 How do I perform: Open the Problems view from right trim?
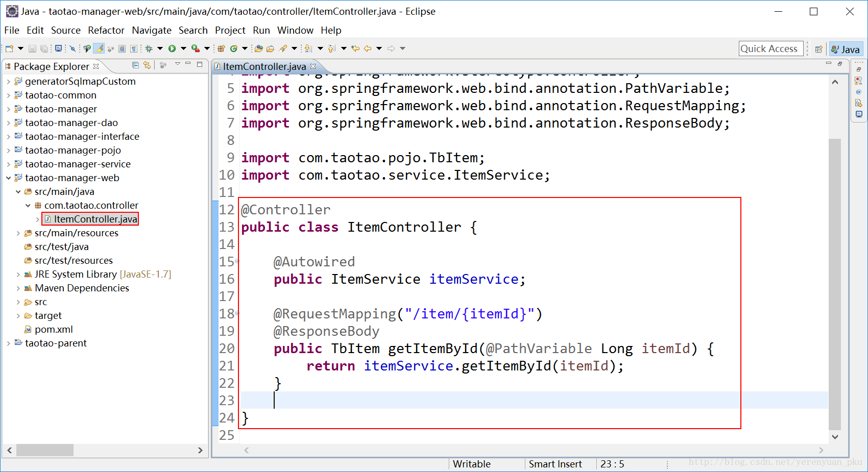[859, 81]
